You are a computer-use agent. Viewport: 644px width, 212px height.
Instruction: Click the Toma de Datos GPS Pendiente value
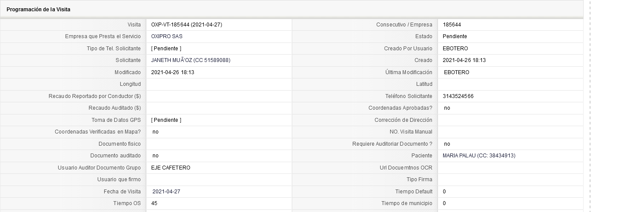coord(166,120)
